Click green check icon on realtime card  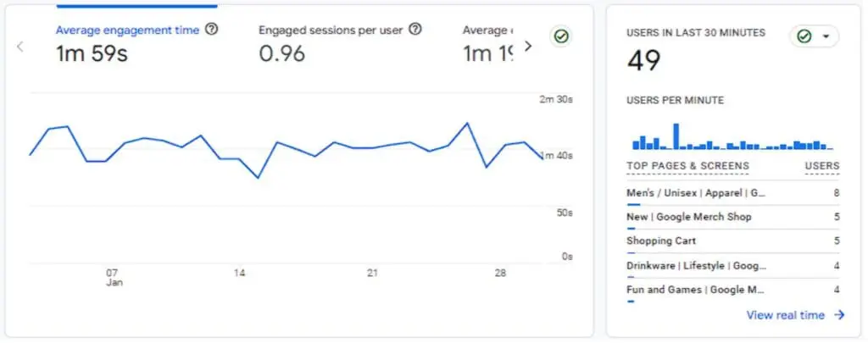coord(804,36)
